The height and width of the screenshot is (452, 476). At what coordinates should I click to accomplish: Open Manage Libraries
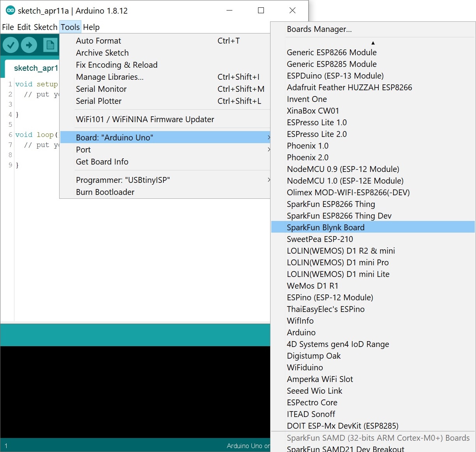[165, 77]
